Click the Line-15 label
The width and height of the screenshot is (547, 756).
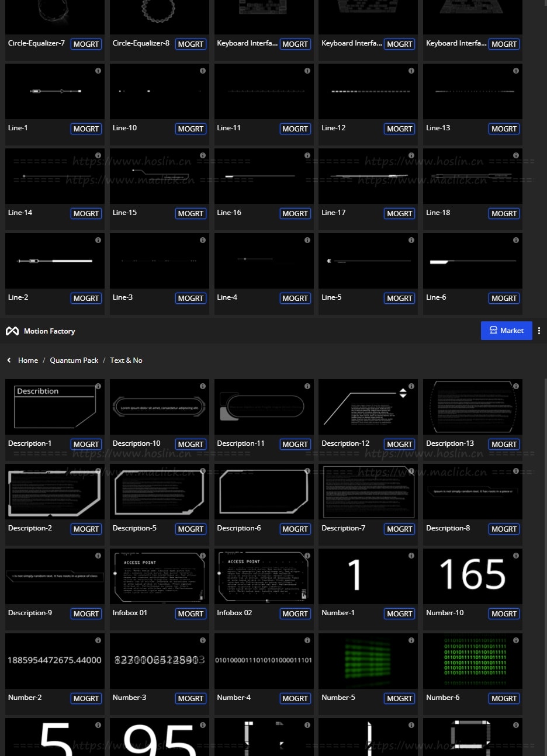(124, 213)
